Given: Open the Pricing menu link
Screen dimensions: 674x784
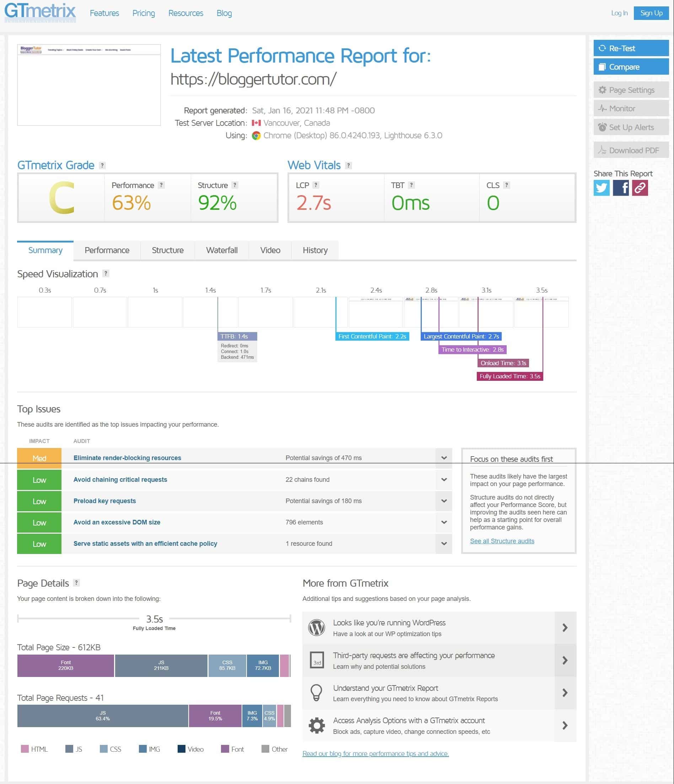Looking at the screenshot, I should click(x=144, y=13).
